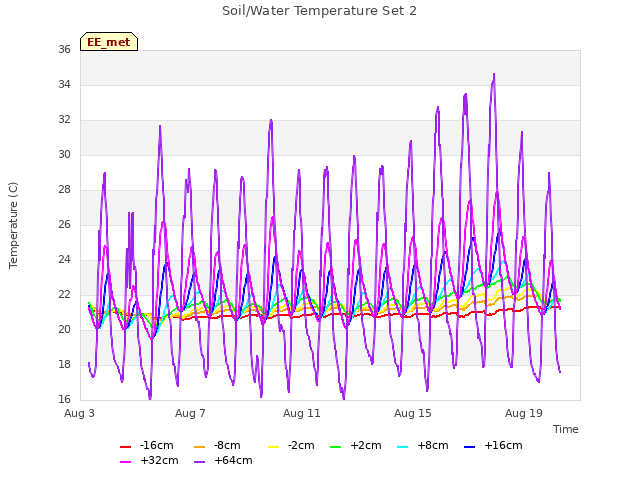
Task: Click the 28 y-axis tick label
Action: [x=64, y=189]
